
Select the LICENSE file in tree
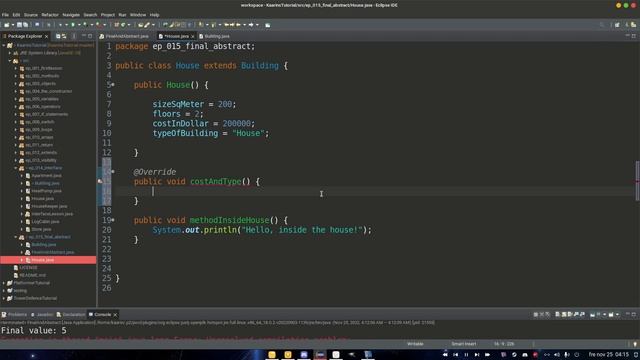tap(28, 268)
